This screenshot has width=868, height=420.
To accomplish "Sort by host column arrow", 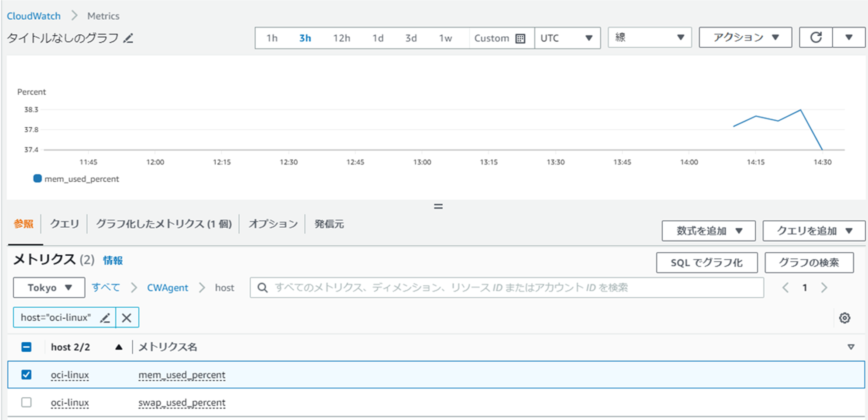I will click(x=119, y=347).
